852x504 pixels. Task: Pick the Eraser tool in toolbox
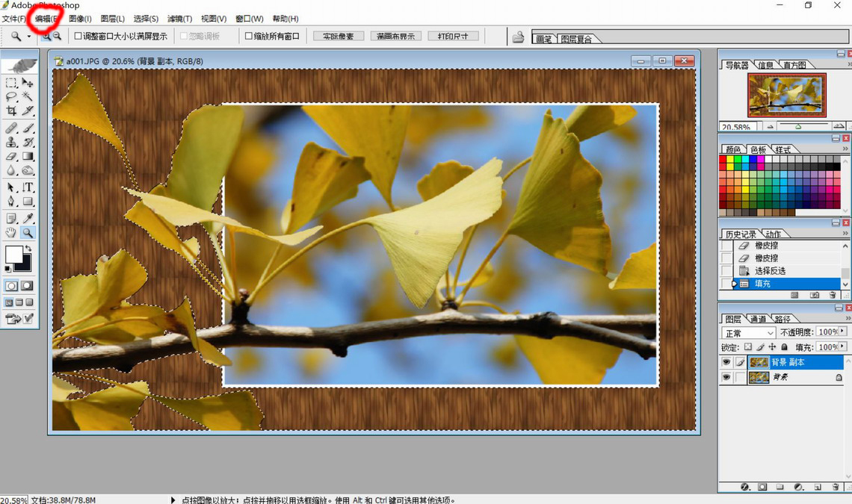click(11, 157)
